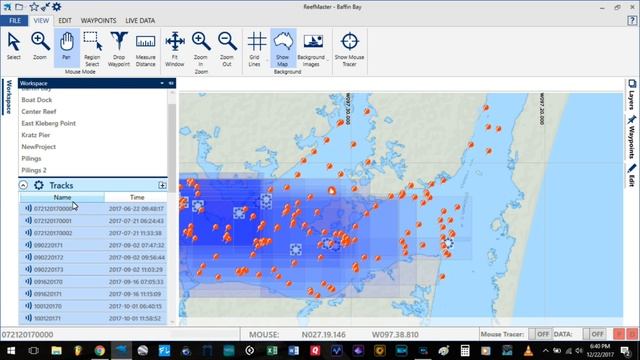Open the Layers side panel

pyautogui.click(x=631, y=95)
